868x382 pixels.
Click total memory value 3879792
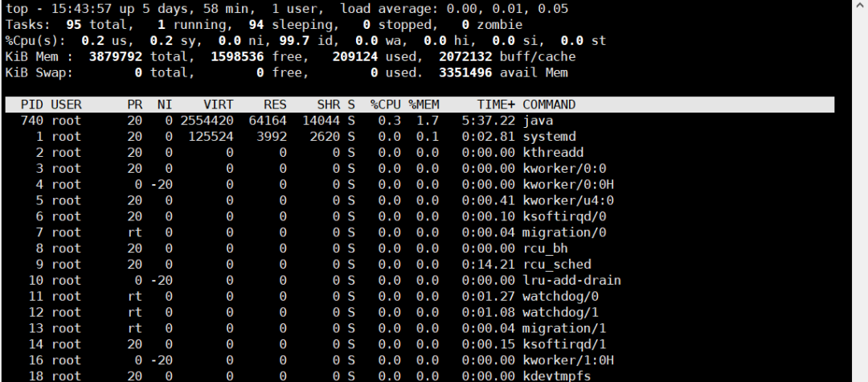tap(116, 56)
